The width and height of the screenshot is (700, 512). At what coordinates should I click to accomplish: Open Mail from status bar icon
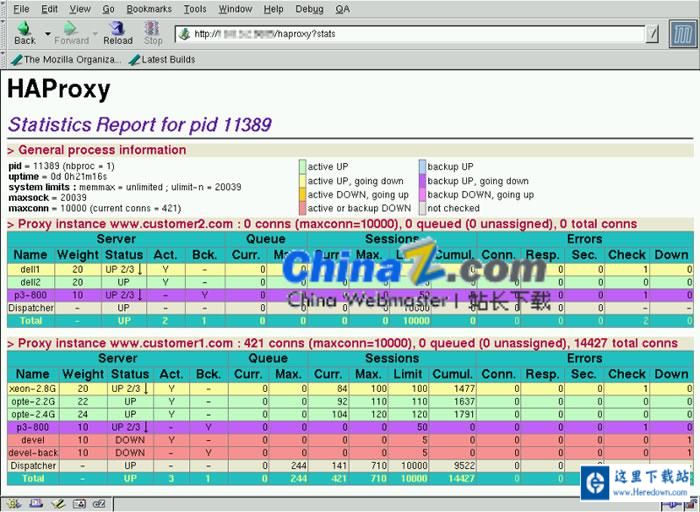coord(36,504)
